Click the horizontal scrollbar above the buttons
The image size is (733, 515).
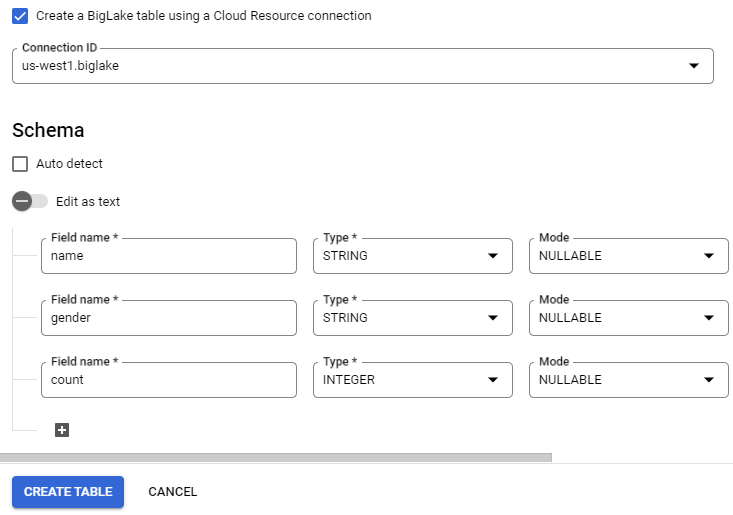coord(276,458)
